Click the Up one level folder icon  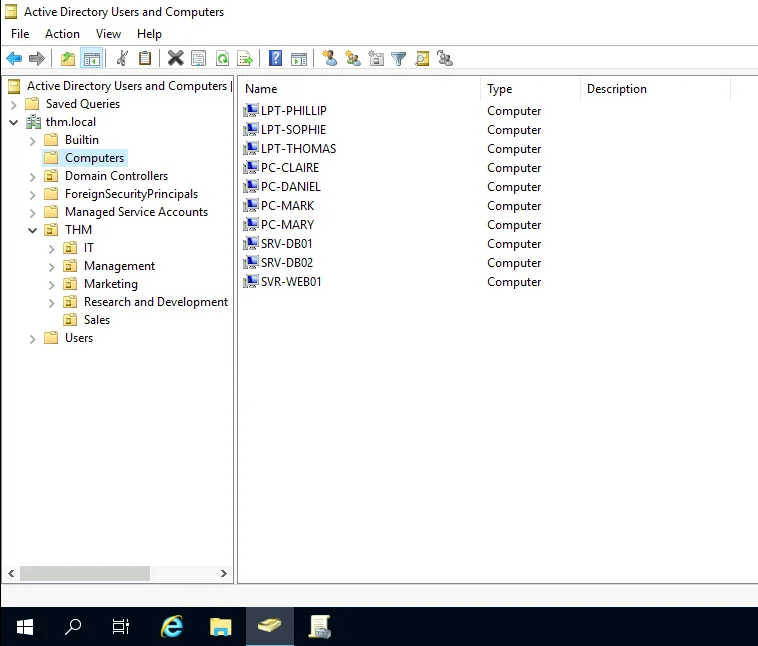pos(68,59)
